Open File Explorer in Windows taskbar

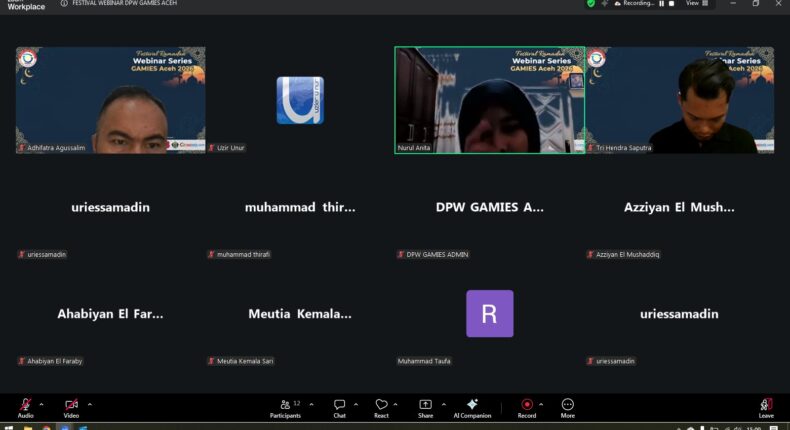pyautogui.click(x=28, y=427)
